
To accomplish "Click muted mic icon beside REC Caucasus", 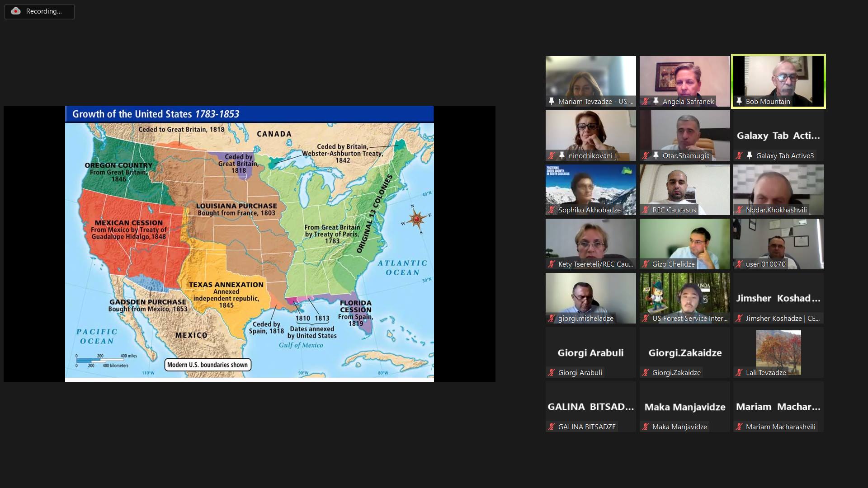I will 646,210.
